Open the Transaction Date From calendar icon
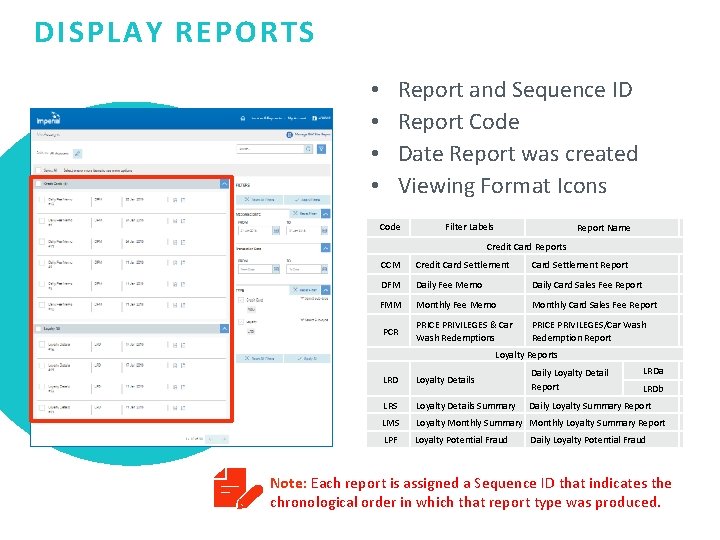Screen dimensions: 720x540 [x=276, y=269]
